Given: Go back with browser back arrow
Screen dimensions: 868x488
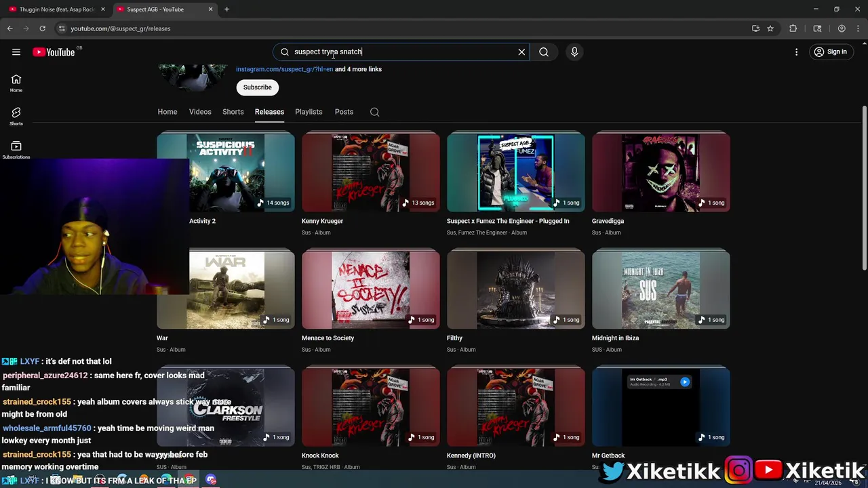Looking at the screenshot, I should [9, 28].
